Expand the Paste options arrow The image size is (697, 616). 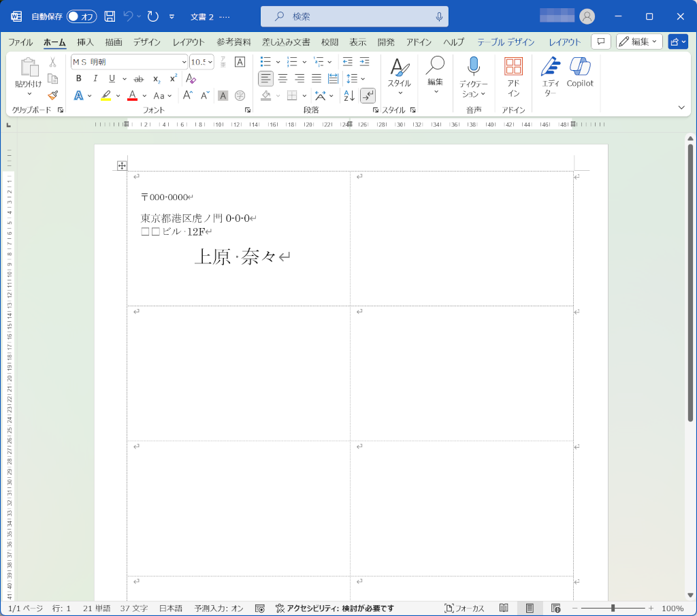click(x=29, y=94)
